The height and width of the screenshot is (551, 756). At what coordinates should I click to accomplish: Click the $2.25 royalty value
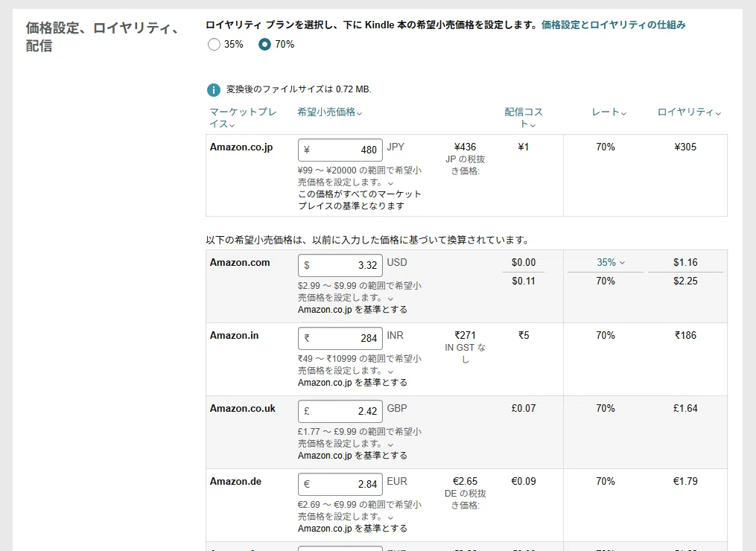(685, 281)
